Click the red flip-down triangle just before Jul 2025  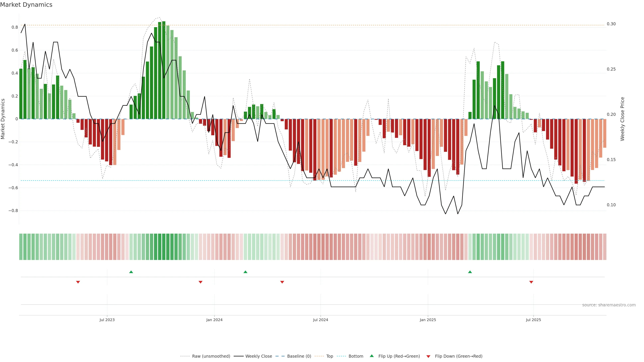click(531, 282)
